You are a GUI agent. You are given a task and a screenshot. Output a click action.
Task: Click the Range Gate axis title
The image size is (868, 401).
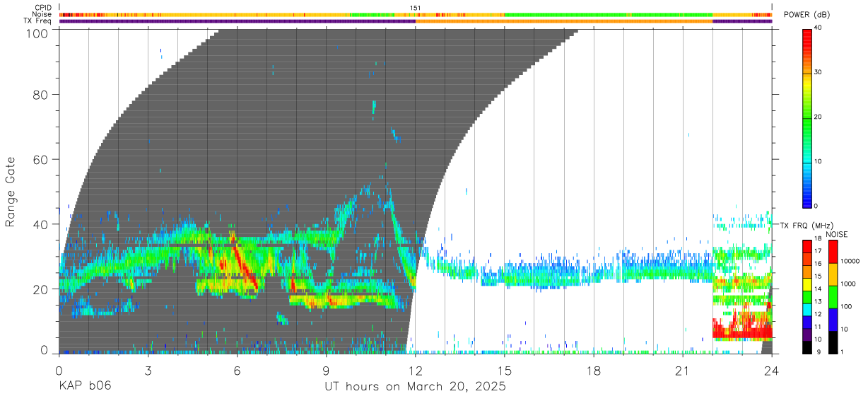coord(11,192)
